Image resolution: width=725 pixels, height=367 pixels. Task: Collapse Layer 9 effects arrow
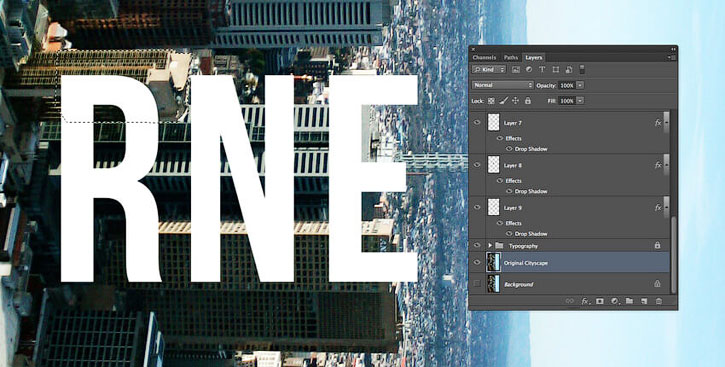pos(666,208)
